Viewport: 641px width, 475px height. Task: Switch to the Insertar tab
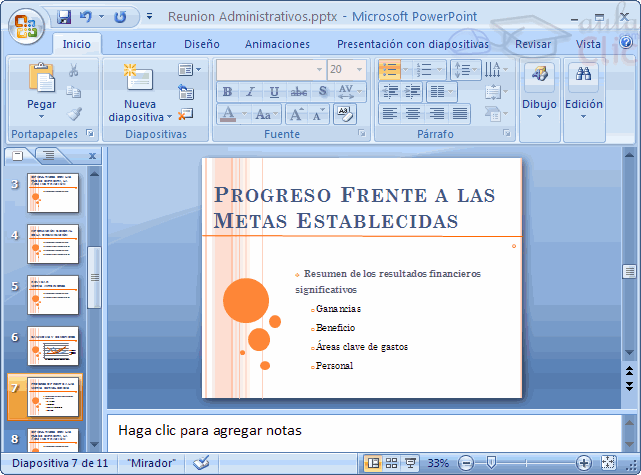coord(136,44)
